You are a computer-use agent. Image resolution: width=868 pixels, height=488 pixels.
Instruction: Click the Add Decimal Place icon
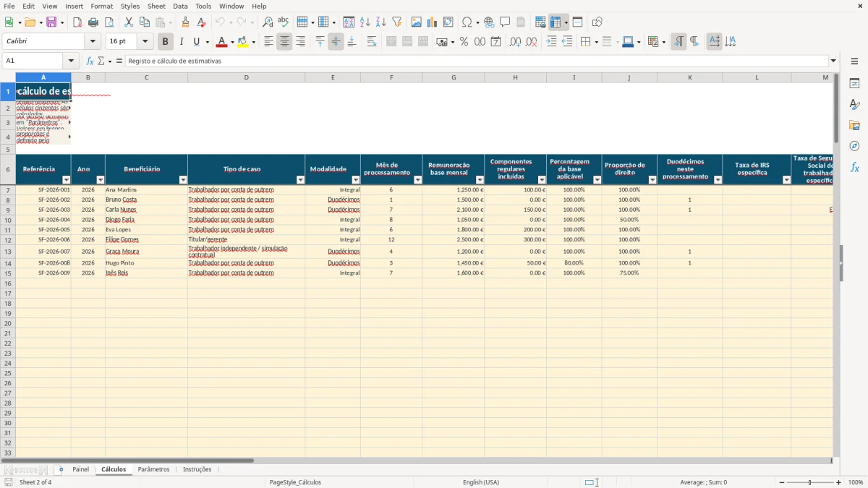(516, 42)
